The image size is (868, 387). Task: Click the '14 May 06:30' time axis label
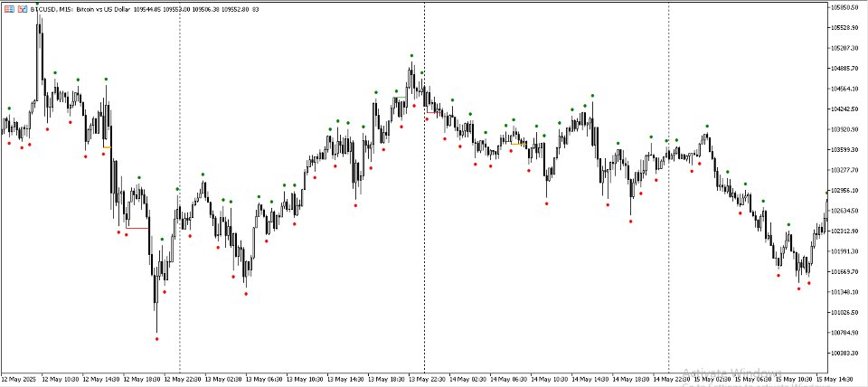[509, 380]
